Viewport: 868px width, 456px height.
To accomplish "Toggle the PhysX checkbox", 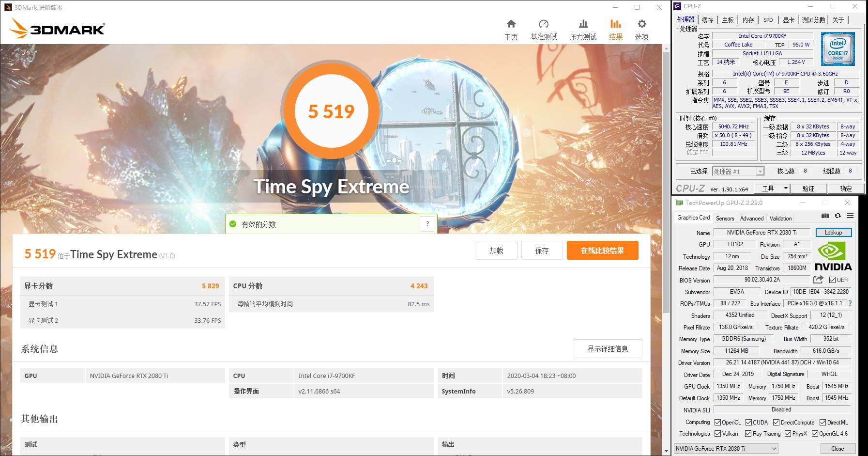I will [788, 434].
